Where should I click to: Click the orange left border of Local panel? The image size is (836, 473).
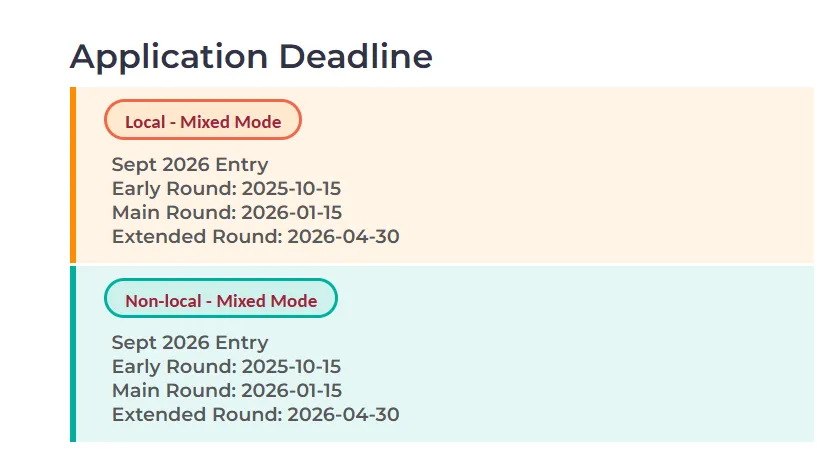coord(73,175)
